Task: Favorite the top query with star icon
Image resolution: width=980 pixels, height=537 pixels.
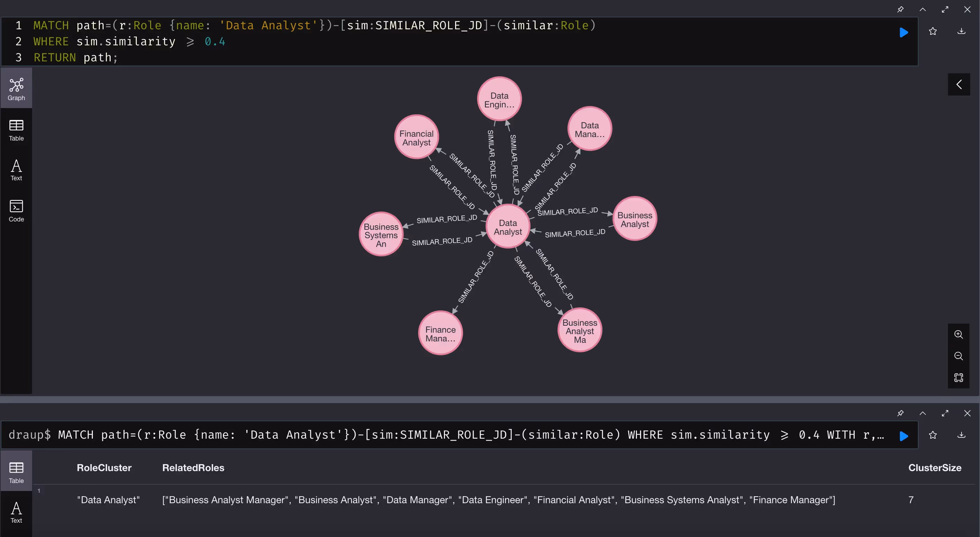Action: coord(933,31)
